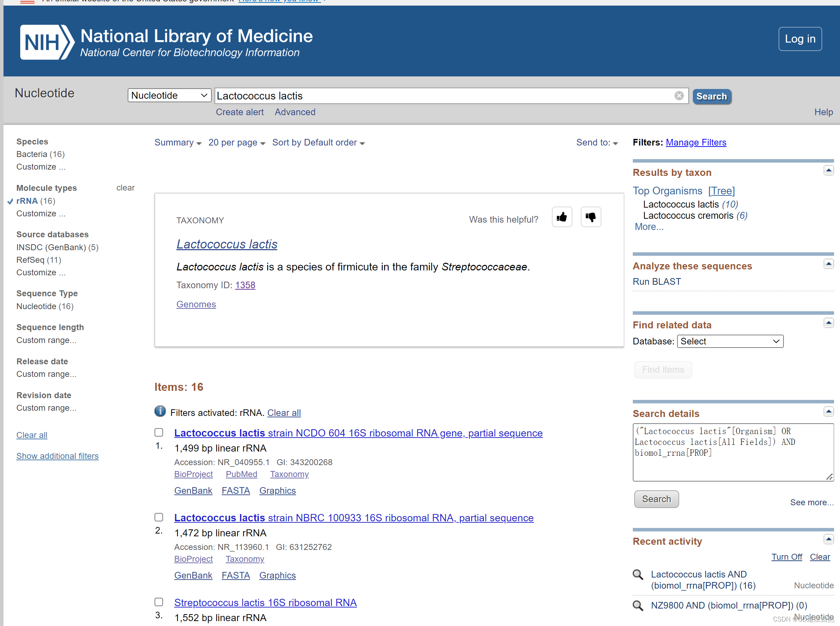Expand the Sort by Default order menu
This screenshot has width=840, height=626.
[x=318, y=143]
